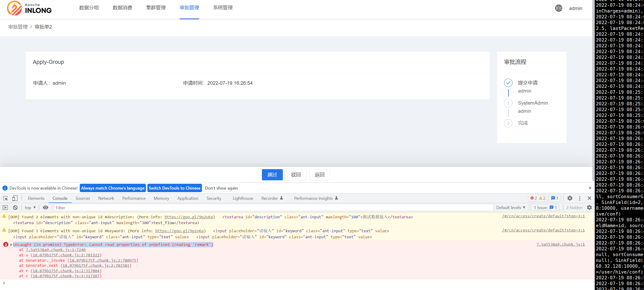Click the Apache InLong logo
The image size is (644, 290).
click(30, 8)
